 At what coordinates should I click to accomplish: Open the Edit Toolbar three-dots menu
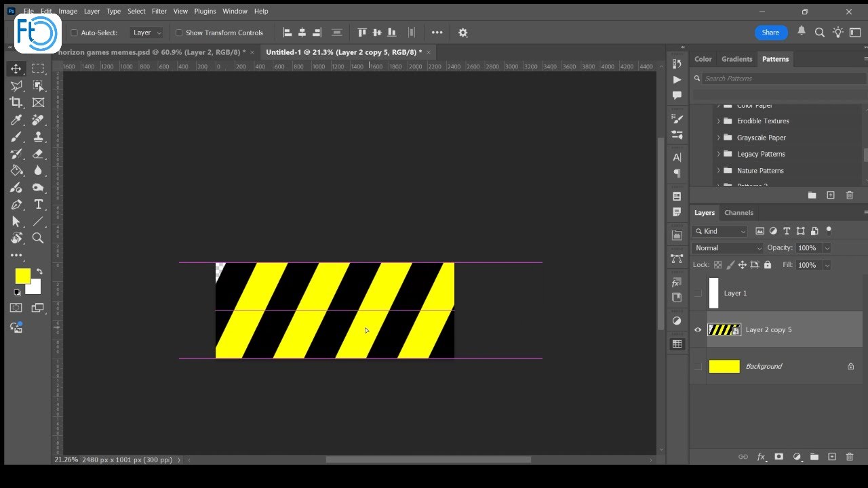16,255
